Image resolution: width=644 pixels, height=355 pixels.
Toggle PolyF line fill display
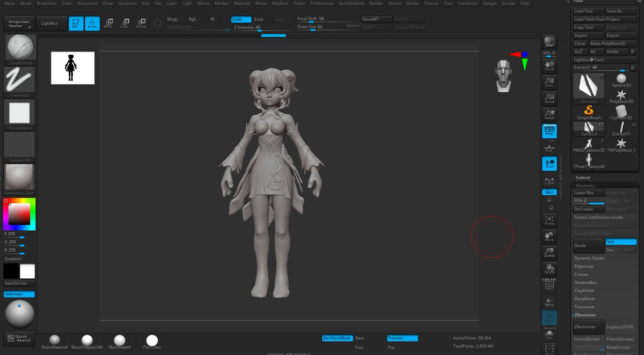(x=549, y=285)
